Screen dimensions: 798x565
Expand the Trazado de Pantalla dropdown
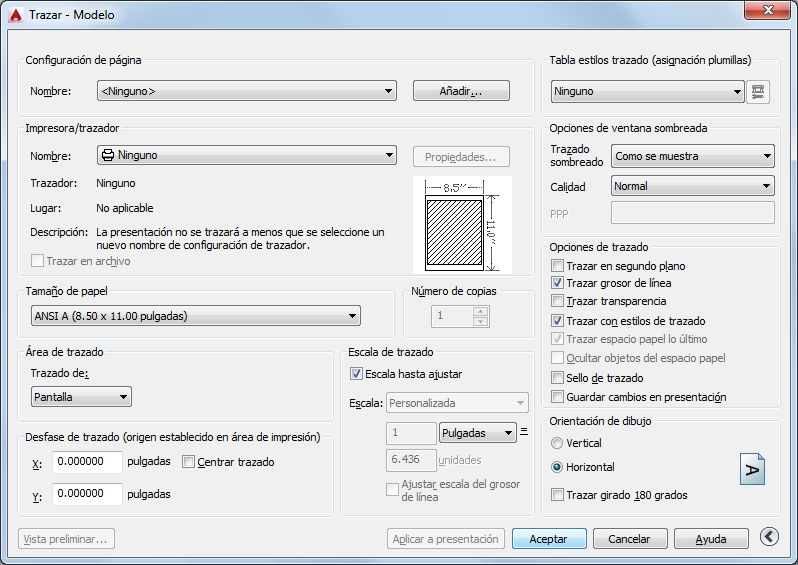(81, 397)
